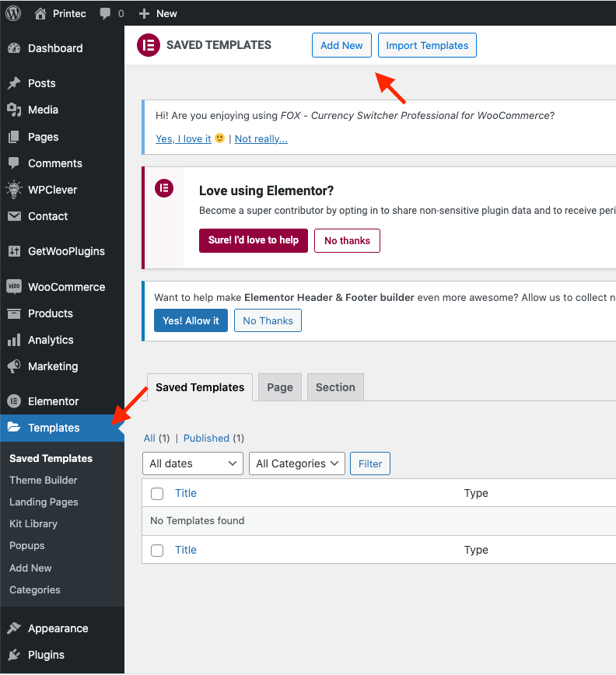This screenshot has width=616, height=675.
Task: Select the Section tab
Action: click(x=335, y=387)
